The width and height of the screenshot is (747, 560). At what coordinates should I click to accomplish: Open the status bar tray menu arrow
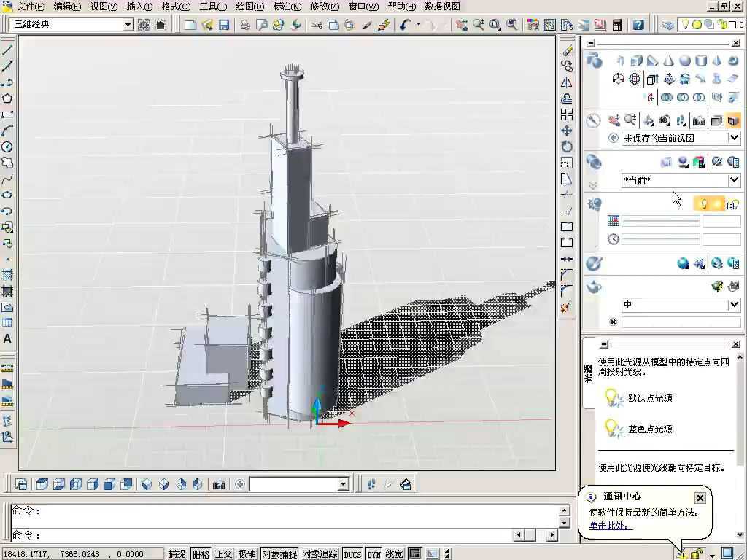pos(712,555)
